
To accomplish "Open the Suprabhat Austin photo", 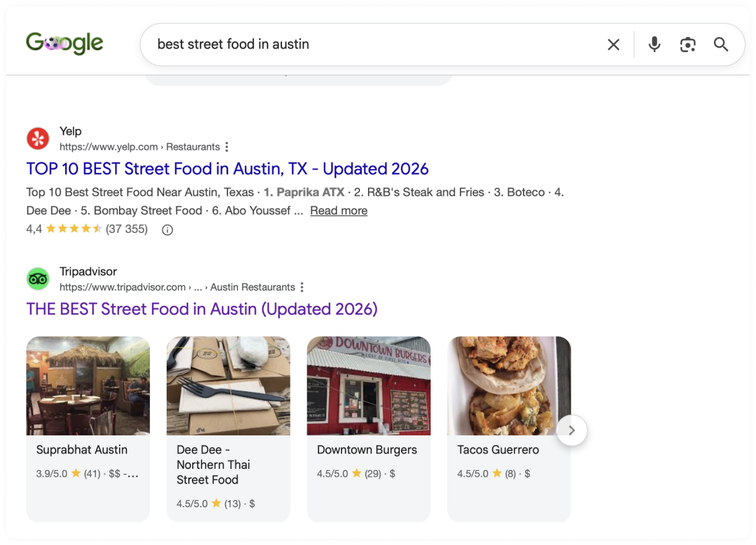I will (x=88, y=386).
